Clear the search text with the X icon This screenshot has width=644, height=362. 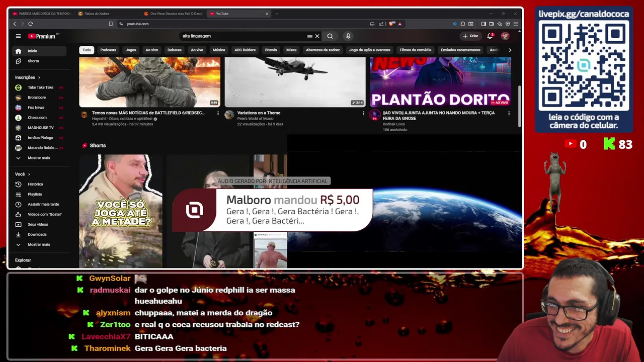click(x=317, y=36)
